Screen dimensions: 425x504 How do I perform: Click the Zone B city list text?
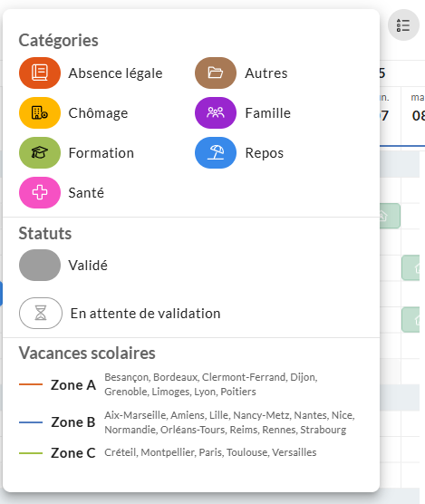pyautogui.click(x=229, y=422)
